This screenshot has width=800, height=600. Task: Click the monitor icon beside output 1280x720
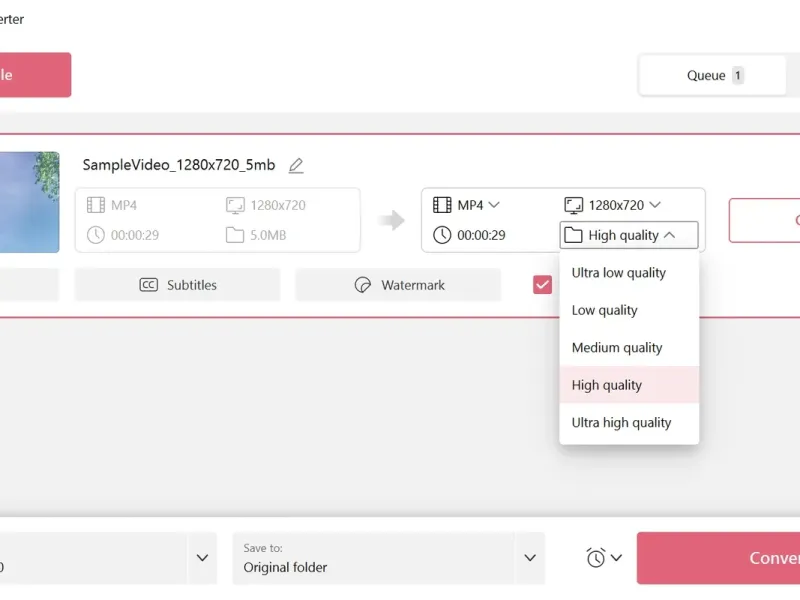574,205
